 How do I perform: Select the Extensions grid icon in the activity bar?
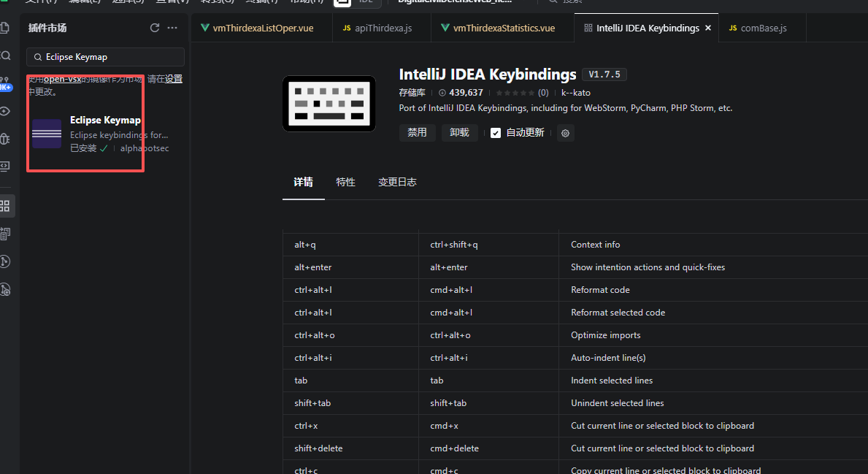tap(5, 206)
